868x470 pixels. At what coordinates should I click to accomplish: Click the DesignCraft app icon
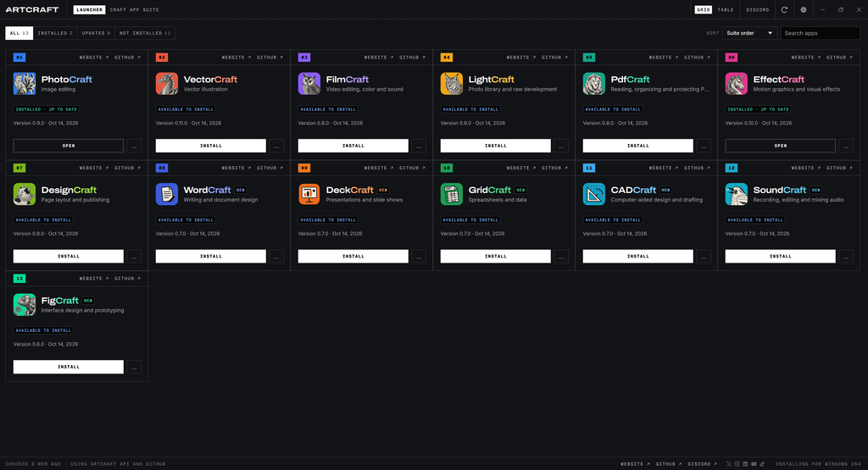tap(25, 194)
